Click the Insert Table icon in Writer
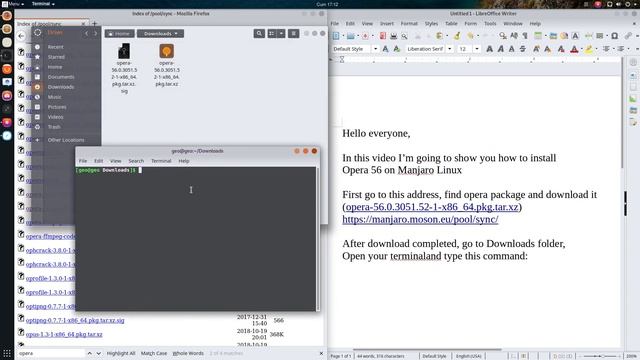 coord(538,36)
